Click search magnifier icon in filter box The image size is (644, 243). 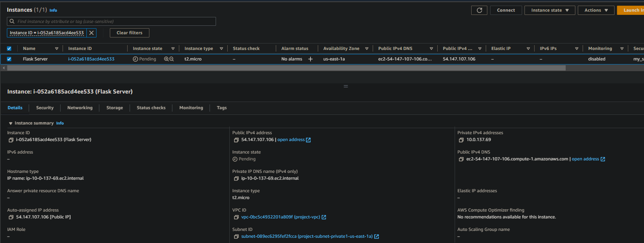(12, 21)
